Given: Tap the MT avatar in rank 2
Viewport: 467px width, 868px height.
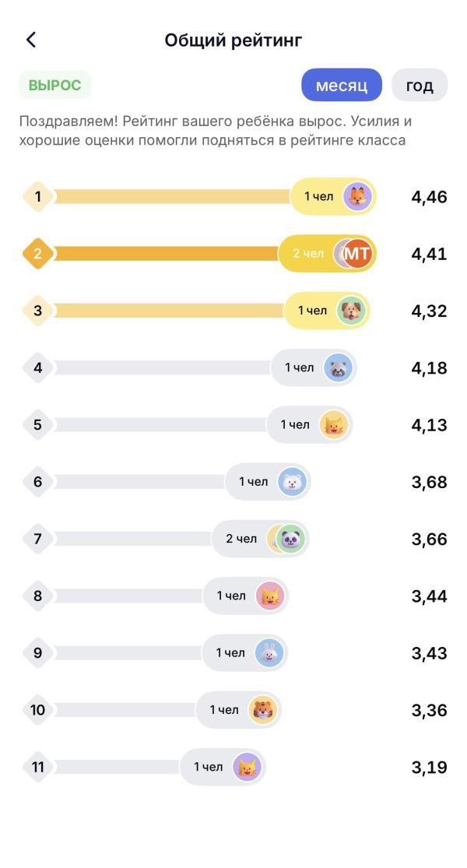Looking at the screenshot, I should tap(357, 254).
